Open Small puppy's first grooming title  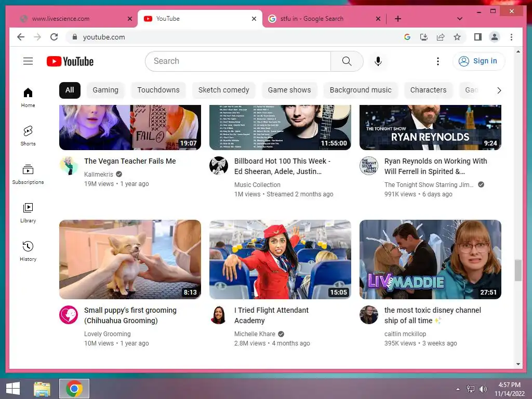pos(130,315)
